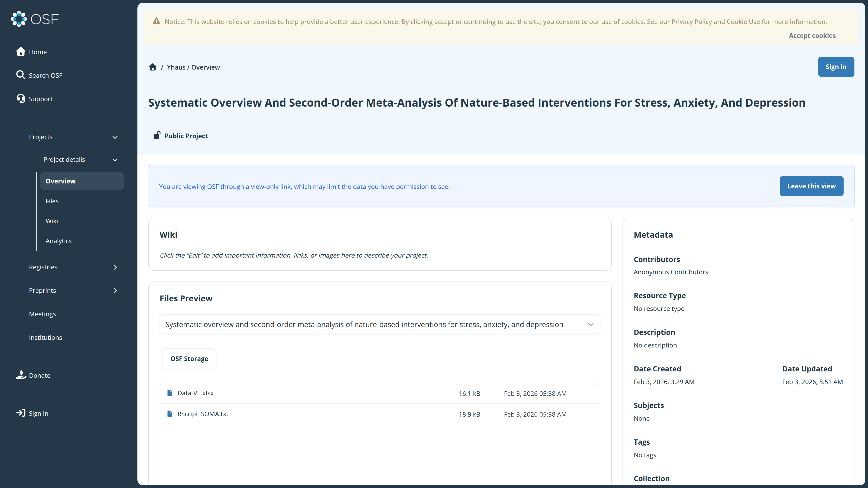Collapse the Projects menu chevron

point(115,137)
